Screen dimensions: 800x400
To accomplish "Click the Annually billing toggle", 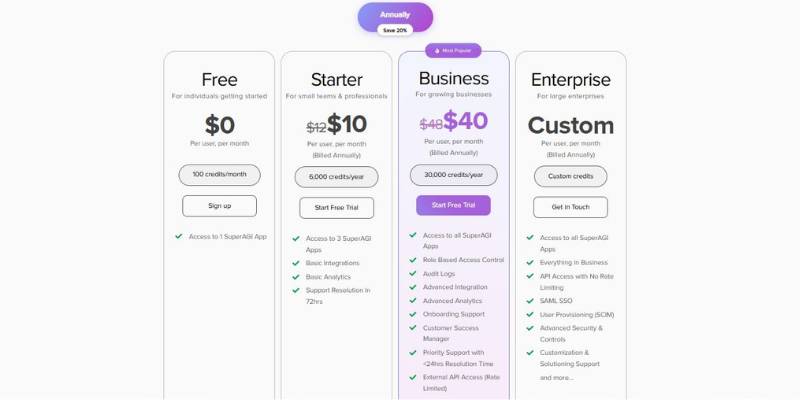I will pyautogui.click(x=395, y=15).
